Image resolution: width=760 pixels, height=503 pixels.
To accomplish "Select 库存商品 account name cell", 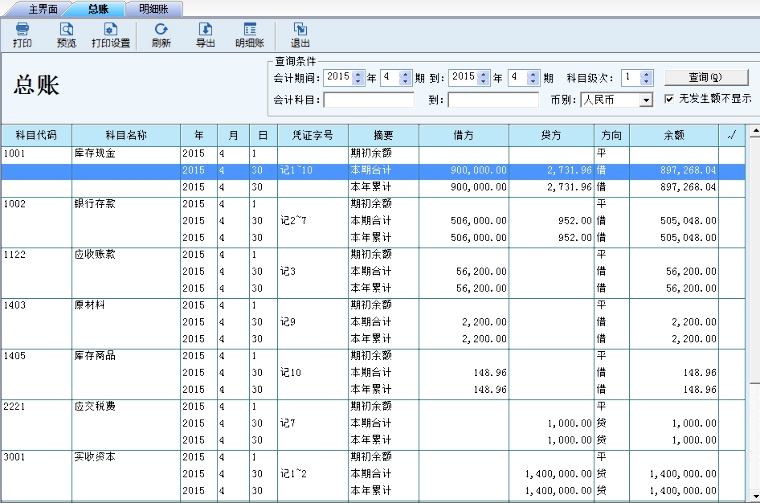I will point(126,356).
